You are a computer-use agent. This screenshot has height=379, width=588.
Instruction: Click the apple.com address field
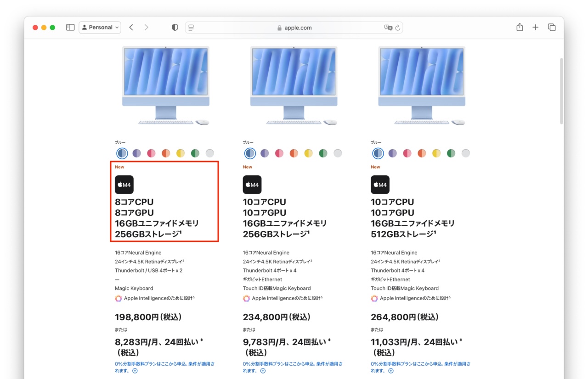click(294, 28)
